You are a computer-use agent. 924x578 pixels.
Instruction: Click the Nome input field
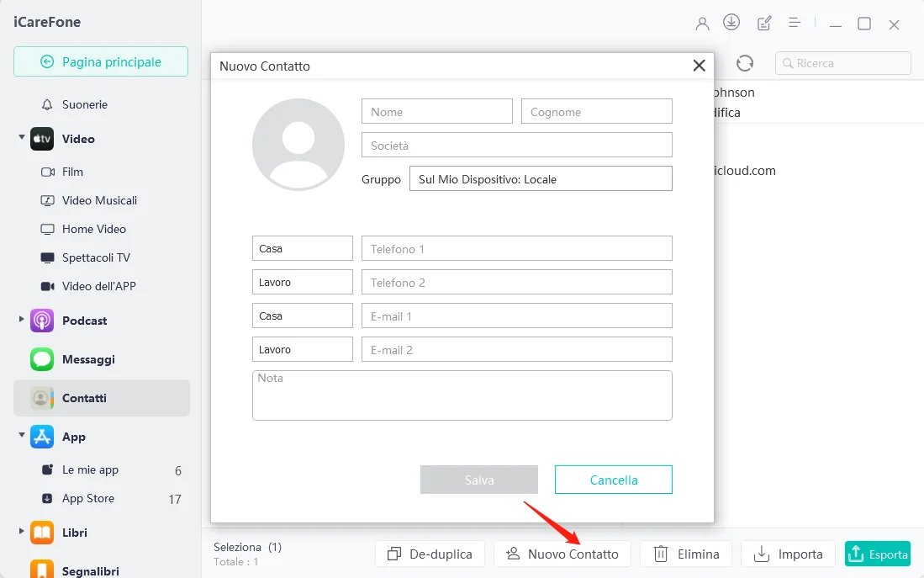pos(436,112)
